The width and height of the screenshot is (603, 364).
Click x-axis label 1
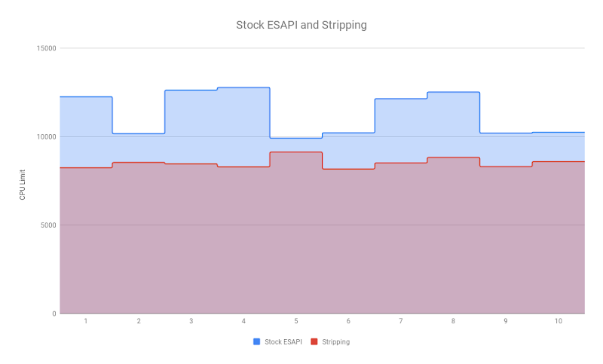pyautogui.click(x=86, y=321)
